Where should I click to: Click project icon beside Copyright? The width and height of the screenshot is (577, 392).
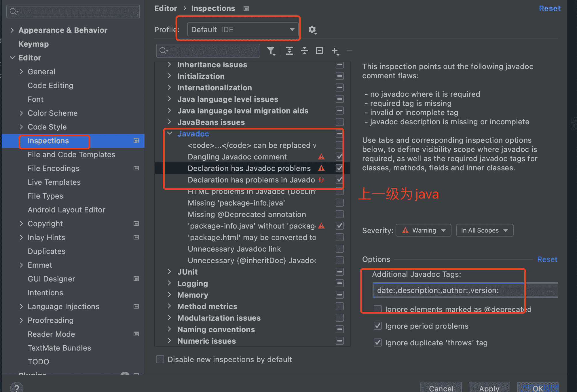(x=136, y=223)
